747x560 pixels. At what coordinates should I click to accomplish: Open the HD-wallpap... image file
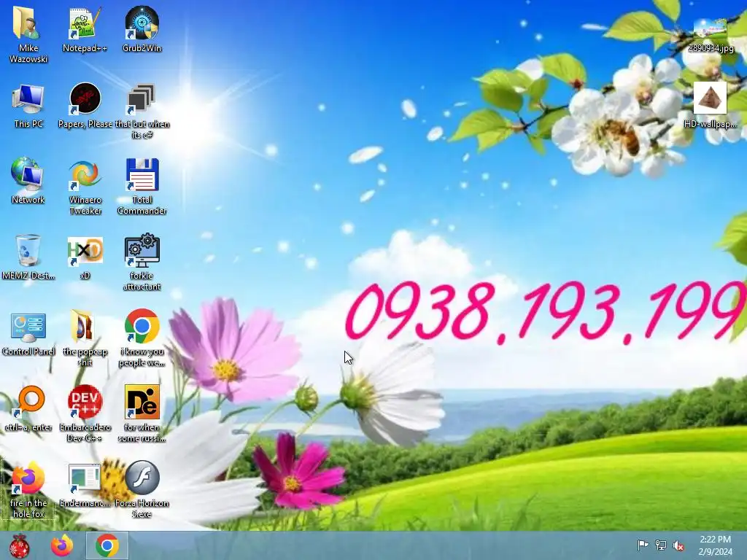[711, 105]
